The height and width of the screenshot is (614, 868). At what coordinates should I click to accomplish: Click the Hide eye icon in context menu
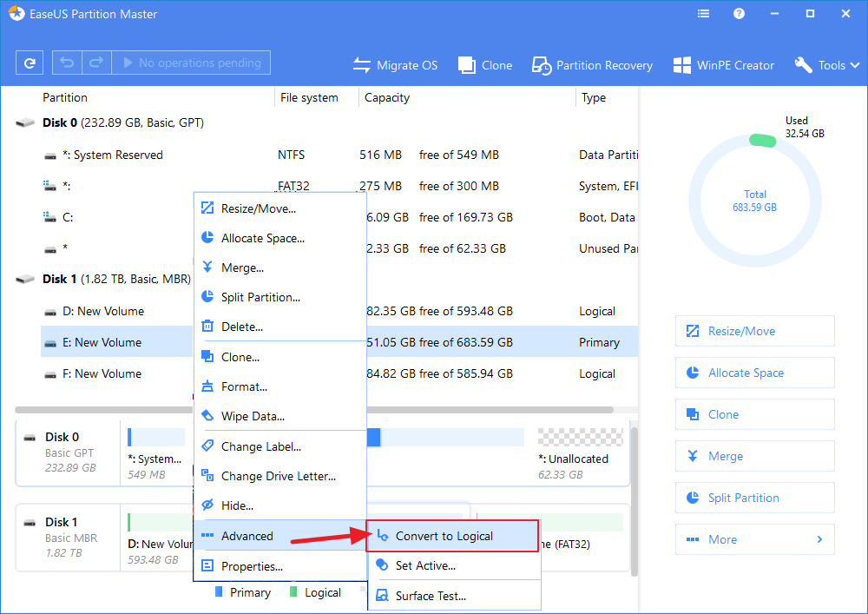click(x=207, y=505)
